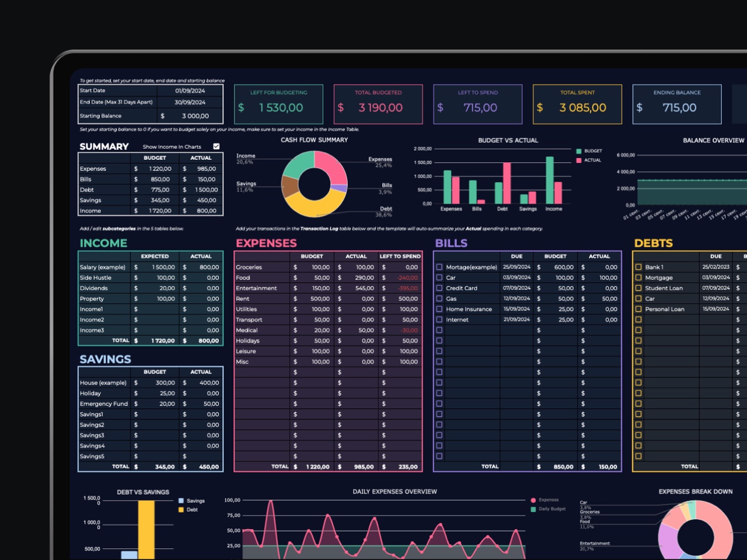
Task: Select the Transport expense row label
Action: coord(249,320)
